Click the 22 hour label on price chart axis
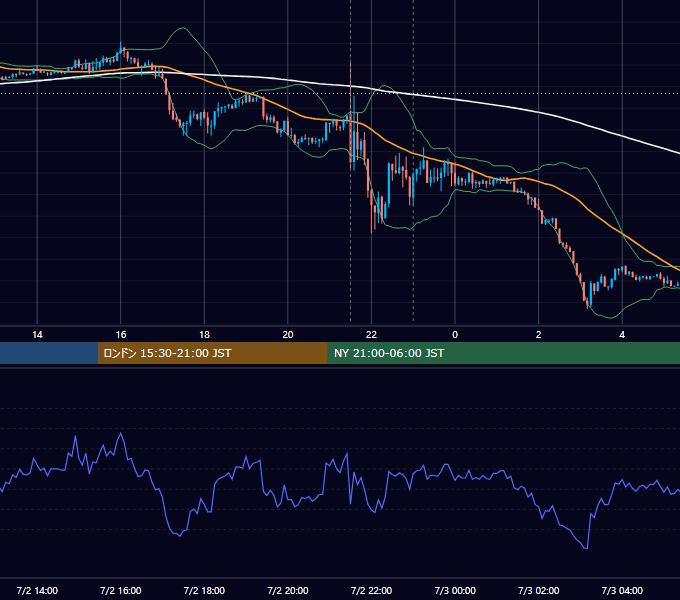The height and width of the screenshot is (600, 680). coord(371,335)
